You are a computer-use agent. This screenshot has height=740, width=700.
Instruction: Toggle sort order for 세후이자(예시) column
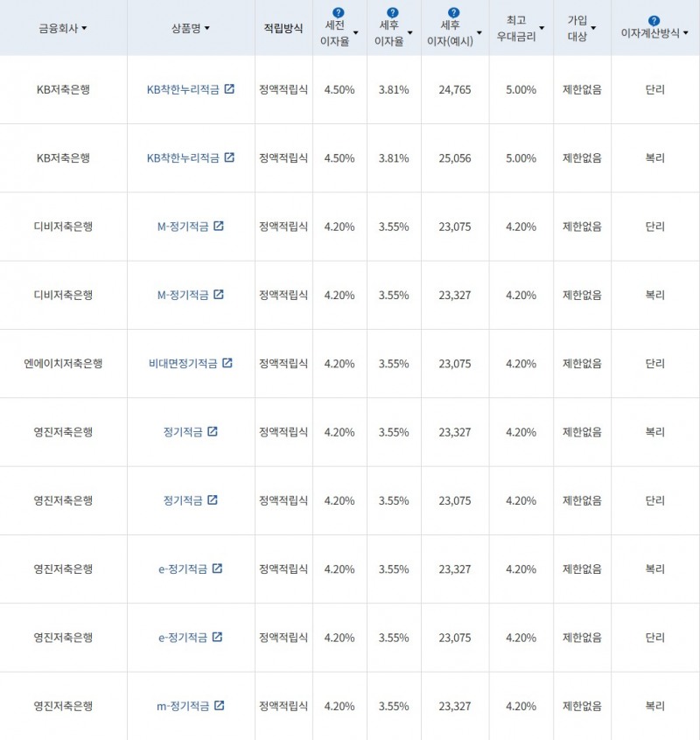click(479, 33)
